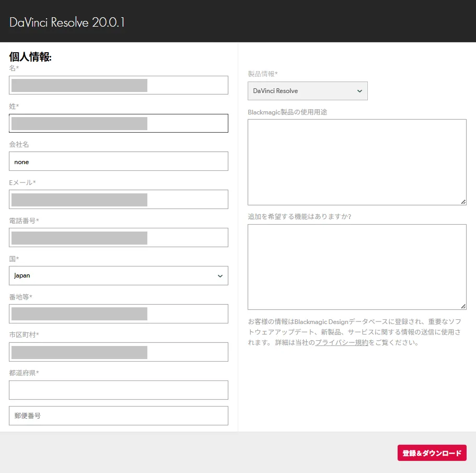Image resolution: width=476 pixels, height=473 pixels.
Task: Click the 都道府県 label text
Action: 24,373
